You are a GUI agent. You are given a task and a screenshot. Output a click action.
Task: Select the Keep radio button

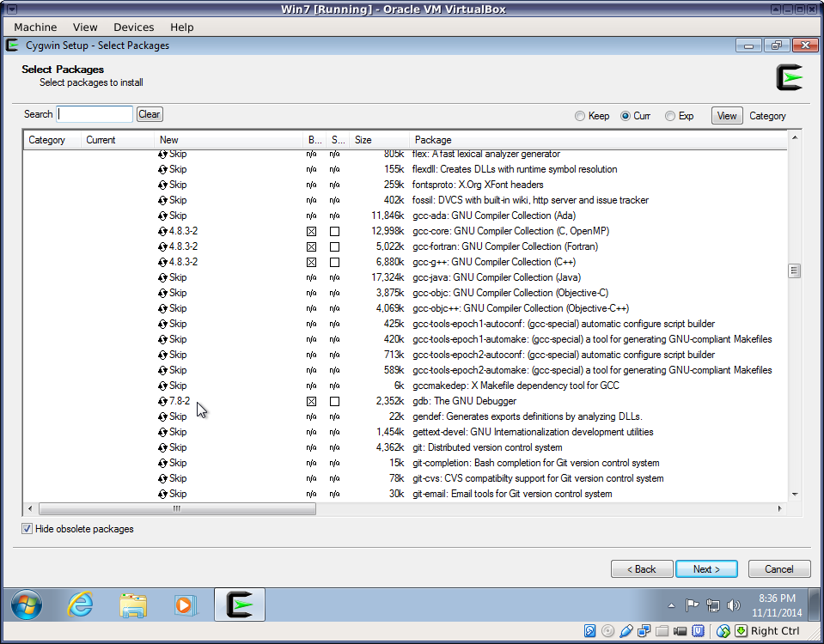click(x=580, y=116)
